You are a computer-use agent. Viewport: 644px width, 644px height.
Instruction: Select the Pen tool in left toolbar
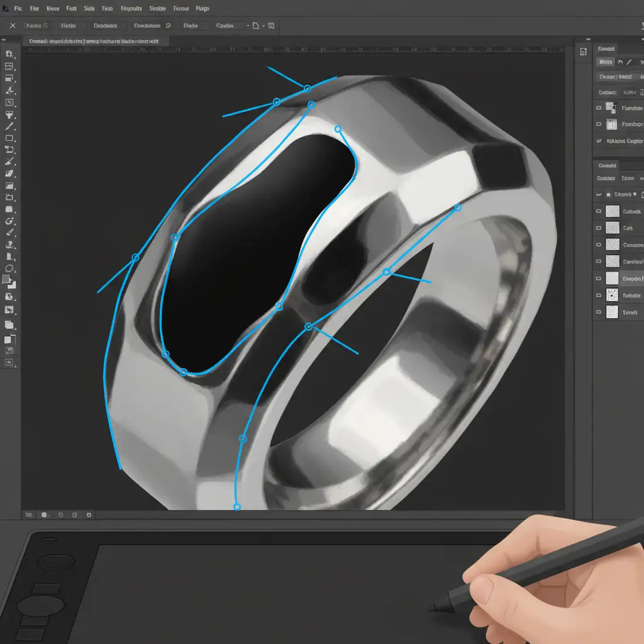tap(9, 126)
